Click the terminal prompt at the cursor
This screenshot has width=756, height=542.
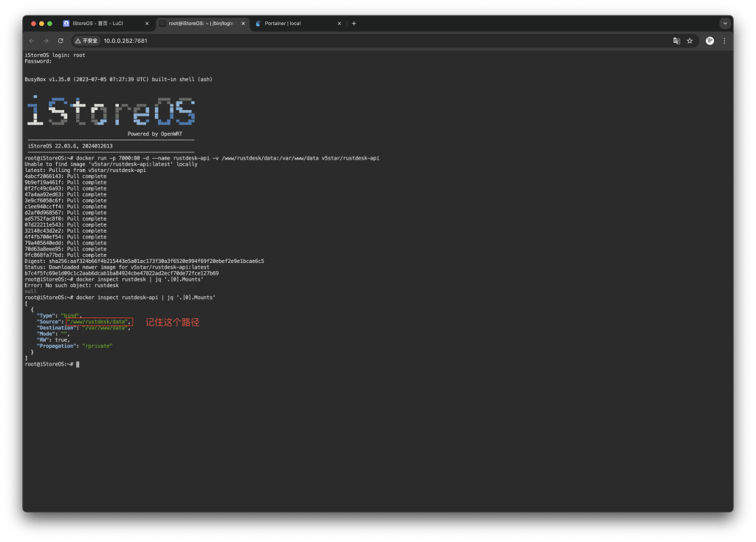[x=77, y=364]
